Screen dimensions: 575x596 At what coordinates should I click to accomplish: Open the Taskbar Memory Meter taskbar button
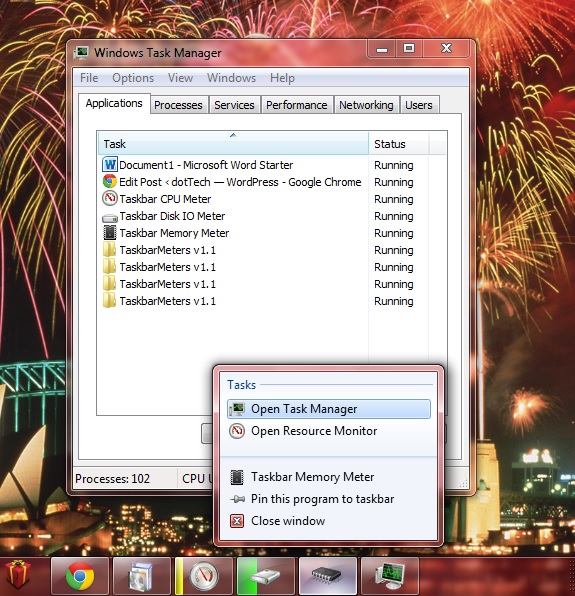click(328, 576)
